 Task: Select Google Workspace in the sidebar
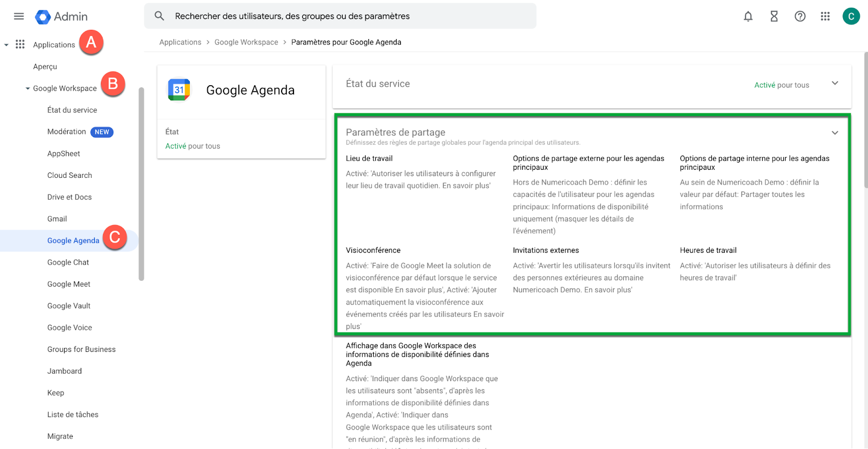(x=65, y=88)
